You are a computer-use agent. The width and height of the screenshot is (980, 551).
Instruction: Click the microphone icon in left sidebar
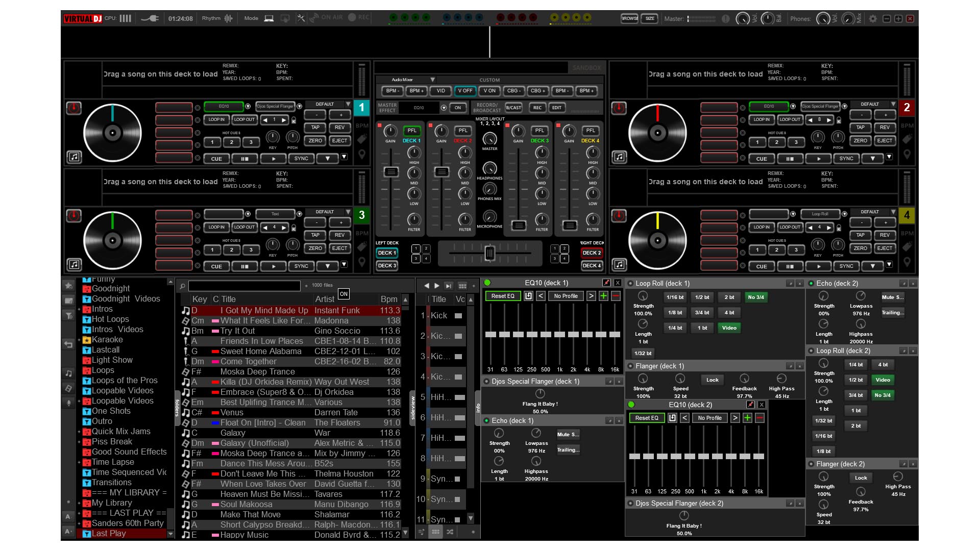pos(68,403)
